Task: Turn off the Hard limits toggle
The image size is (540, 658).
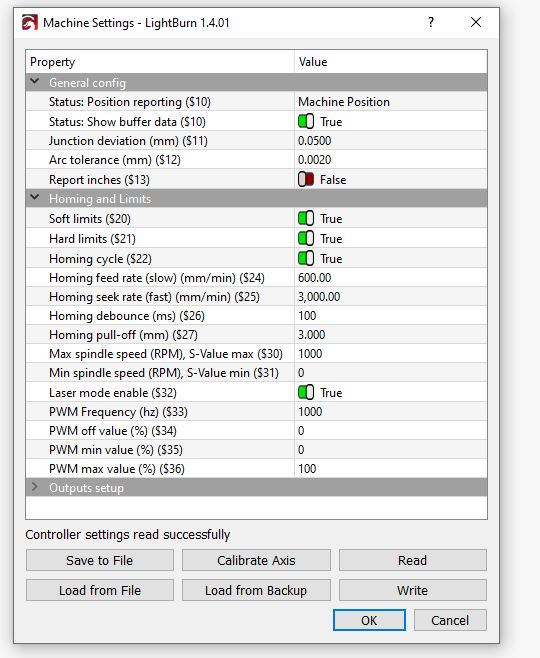Action: click(x=306, y=239)
